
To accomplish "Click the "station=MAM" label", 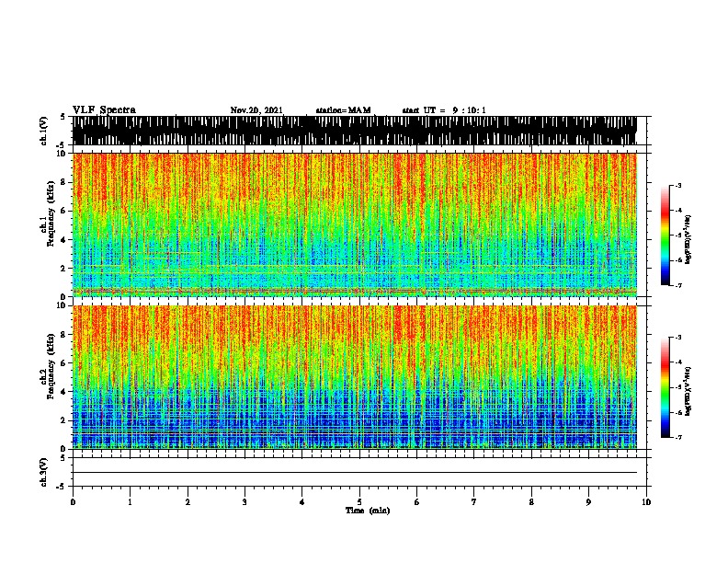I will point(343,110).
